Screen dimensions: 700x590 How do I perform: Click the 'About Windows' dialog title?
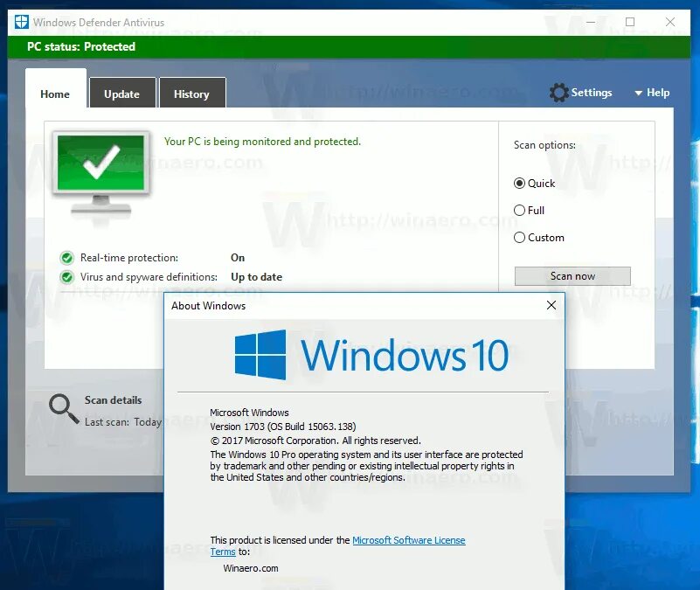pyautogui.click(x=209, y=306)
